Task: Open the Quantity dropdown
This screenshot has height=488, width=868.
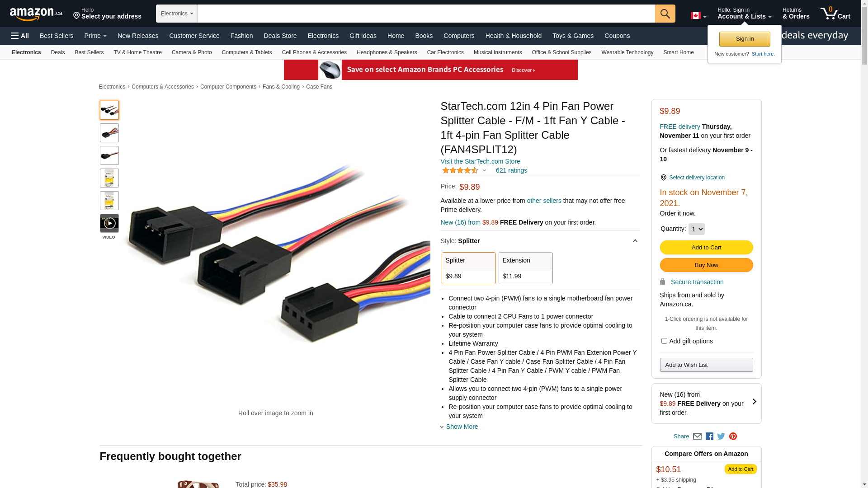Action: tap(696, 229)
